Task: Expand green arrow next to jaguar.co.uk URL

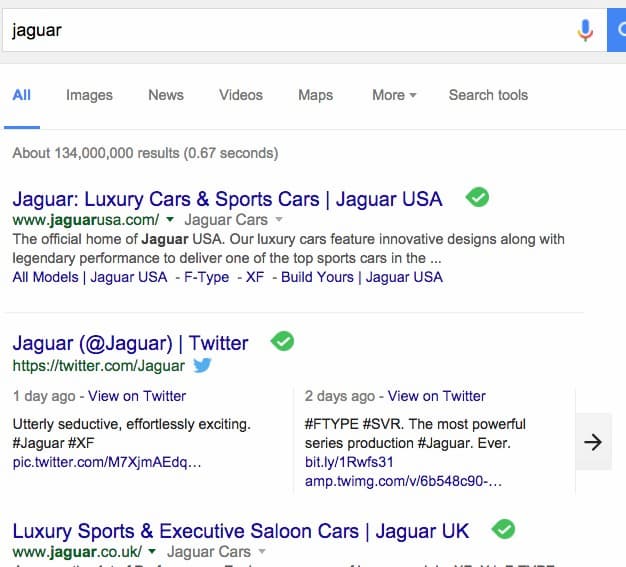Action: pyautogui.click(x=152, y=551)
